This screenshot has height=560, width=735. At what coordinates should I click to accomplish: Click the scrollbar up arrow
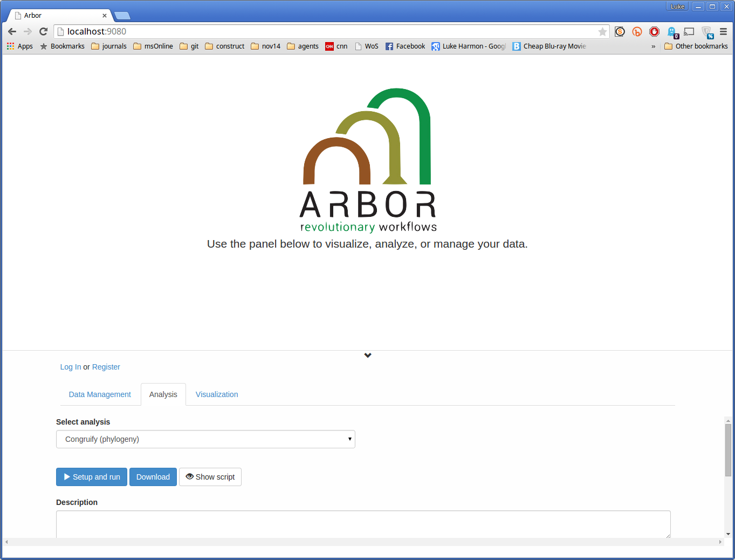(728, 420)
